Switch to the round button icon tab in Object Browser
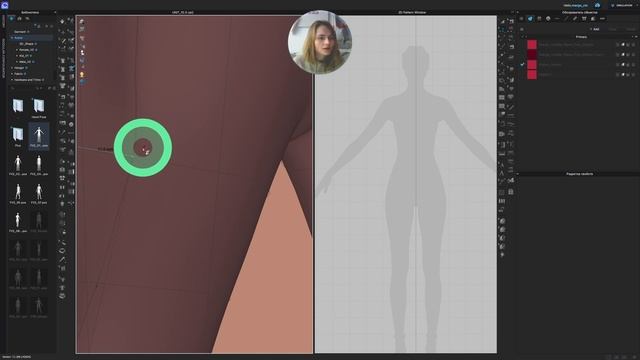This screenshot has width=640, height=360. coord(548,19)
